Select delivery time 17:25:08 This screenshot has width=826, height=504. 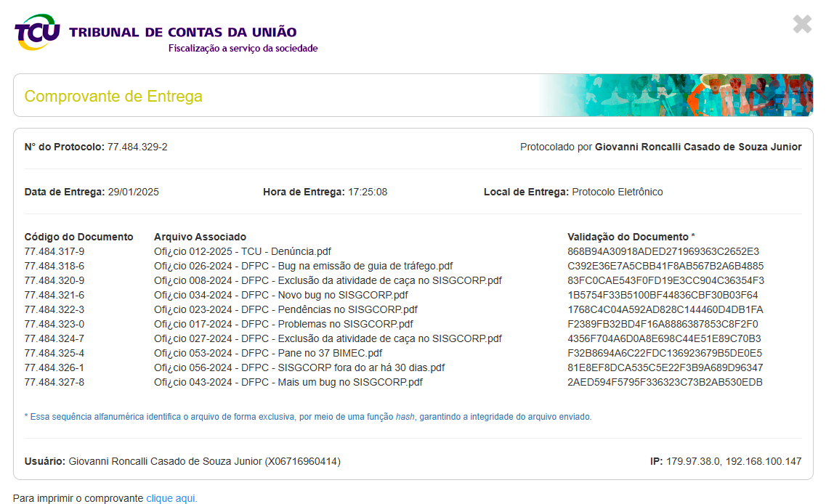368,192
